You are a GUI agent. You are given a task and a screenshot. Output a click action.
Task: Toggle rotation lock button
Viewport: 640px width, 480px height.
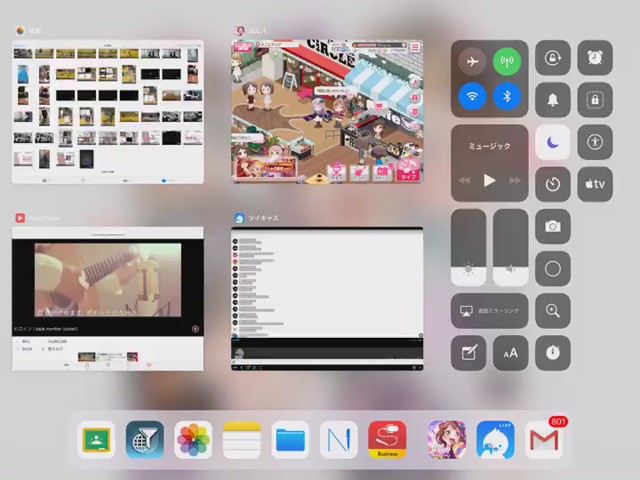point(553,58)
